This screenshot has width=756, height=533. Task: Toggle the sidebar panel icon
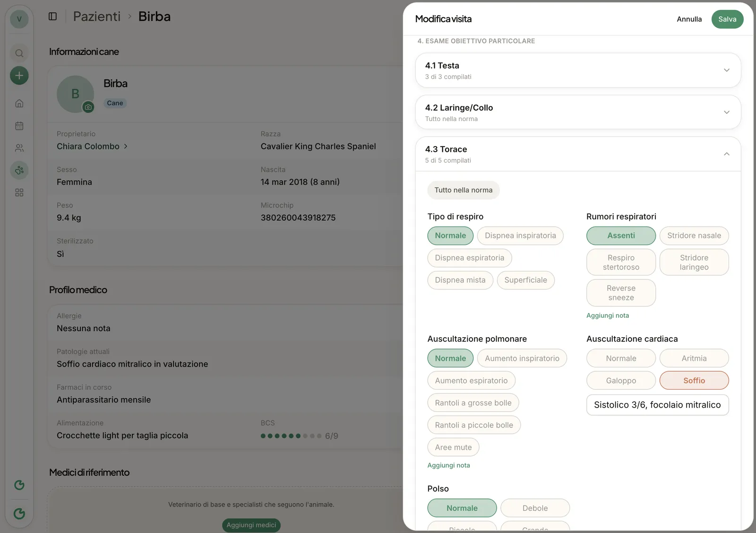point(52,17)
